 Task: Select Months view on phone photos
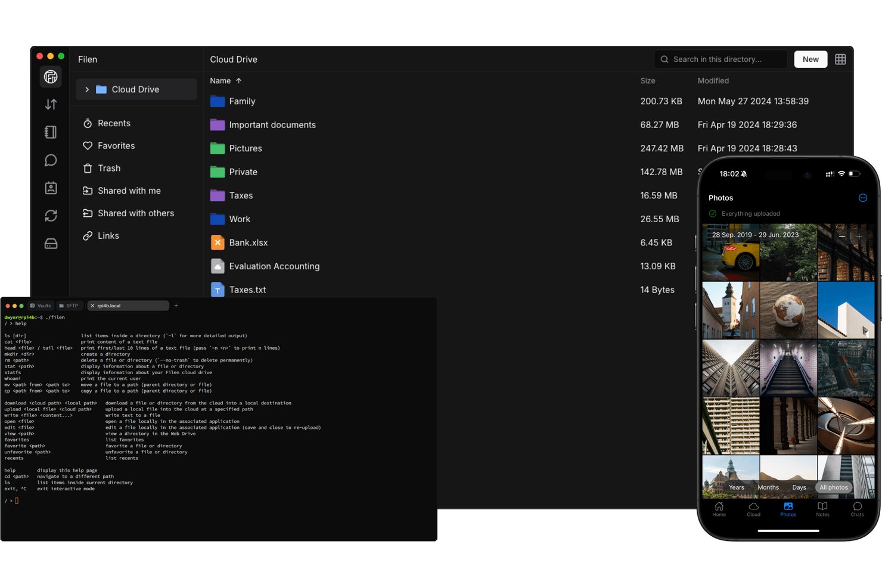coord(768,487)
